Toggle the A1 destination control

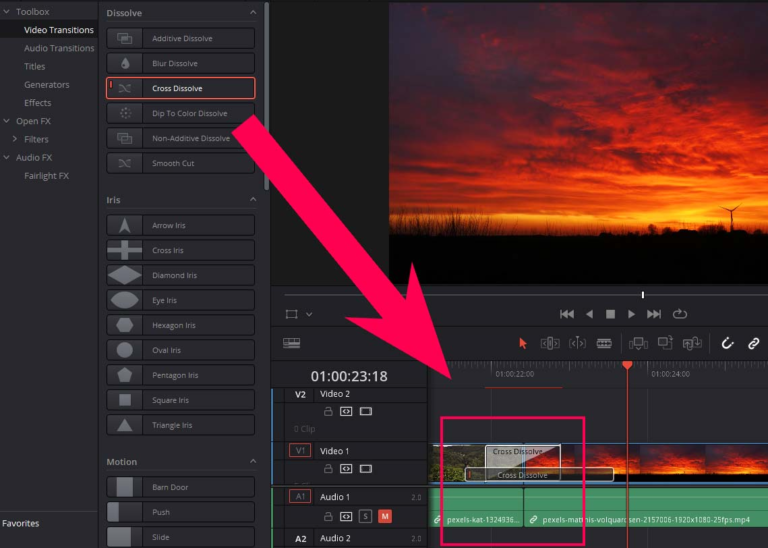300,497
